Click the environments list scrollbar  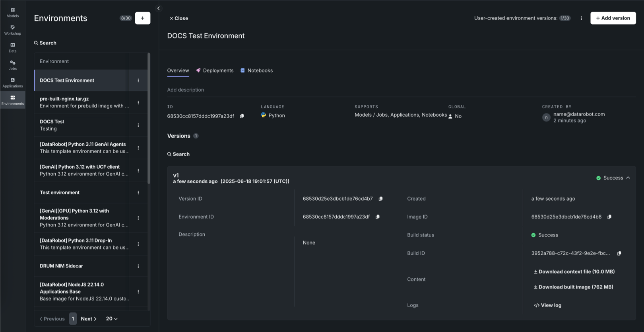tap(149, 119)
